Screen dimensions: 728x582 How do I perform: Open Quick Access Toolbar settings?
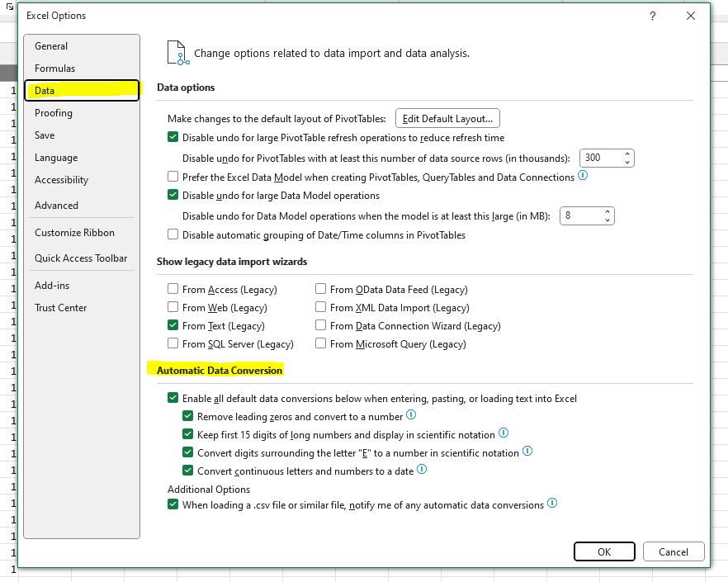click(81, 258)
